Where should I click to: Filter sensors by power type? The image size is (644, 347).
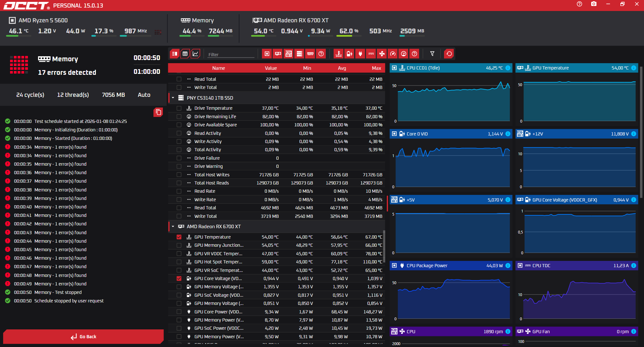360,54
